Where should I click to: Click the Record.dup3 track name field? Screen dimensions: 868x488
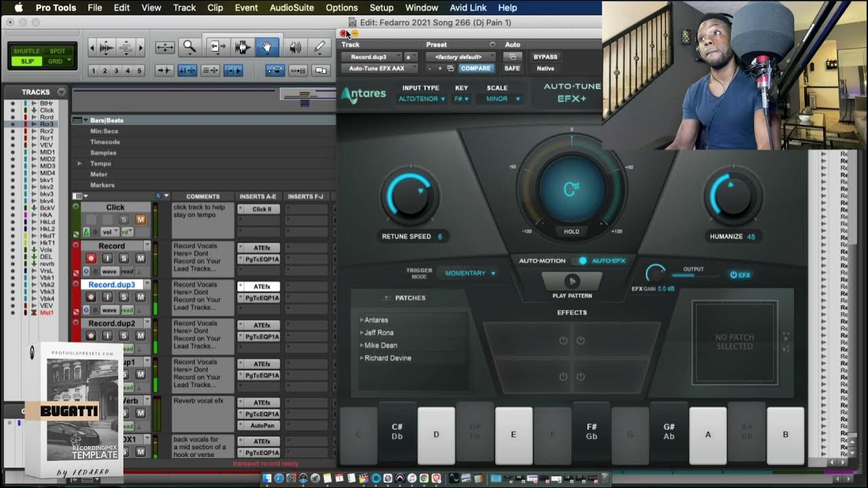(112, 285)
